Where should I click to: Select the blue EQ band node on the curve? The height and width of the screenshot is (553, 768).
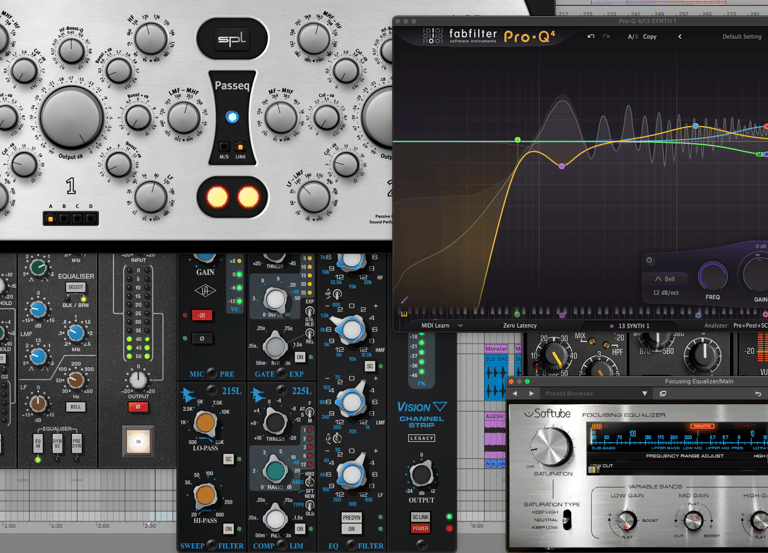click(x=696, y=126)
